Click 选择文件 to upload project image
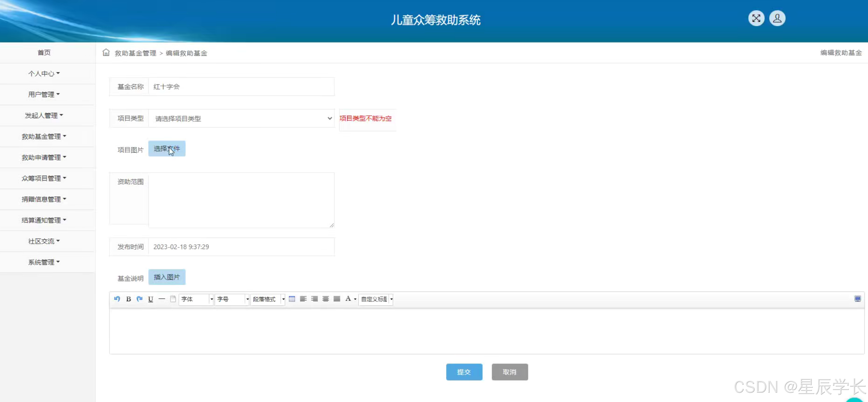This screenshot has height=402, width=868. 167,148
